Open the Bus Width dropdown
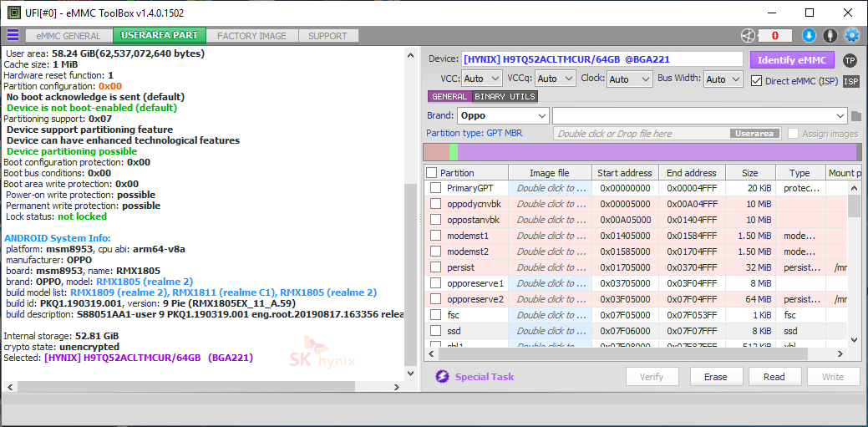Image resolution: width=868 pixels, height=427 pixels. click(x=723, y=79)
